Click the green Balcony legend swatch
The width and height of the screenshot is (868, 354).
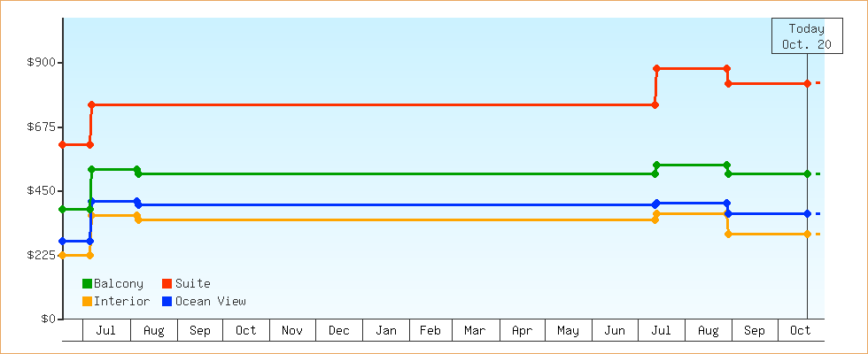point(87,284)
